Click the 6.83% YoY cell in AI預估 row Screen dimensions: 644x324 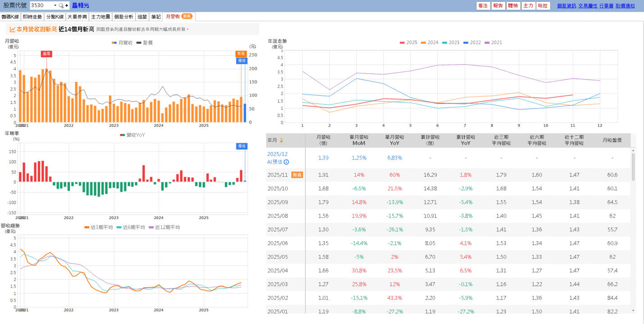click(x=395, y=158)
